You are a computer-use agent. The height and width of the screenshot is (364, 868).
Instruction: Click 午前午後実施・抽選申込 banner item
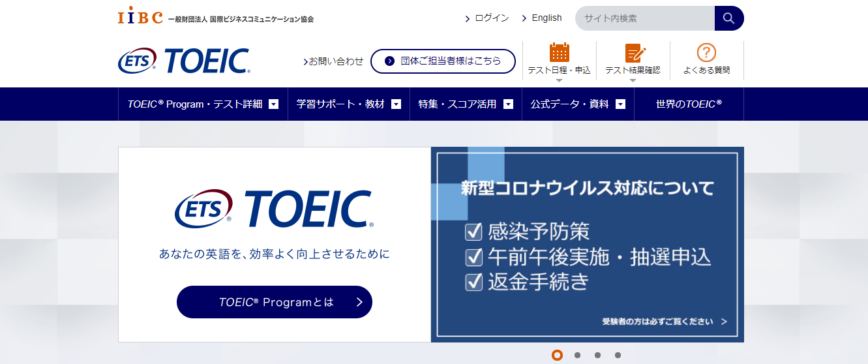tap(588, 257)
